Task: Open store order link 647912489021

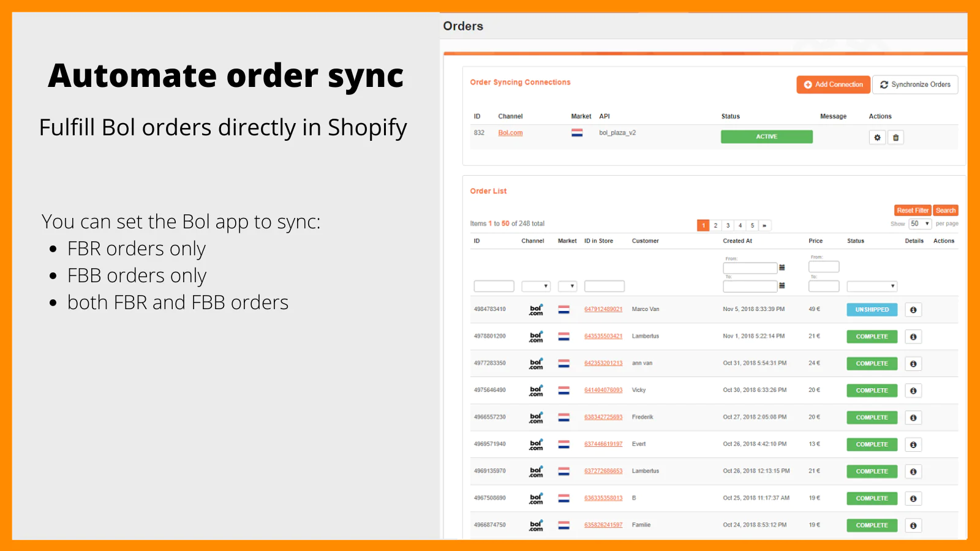Action: [x=603, y=309]
